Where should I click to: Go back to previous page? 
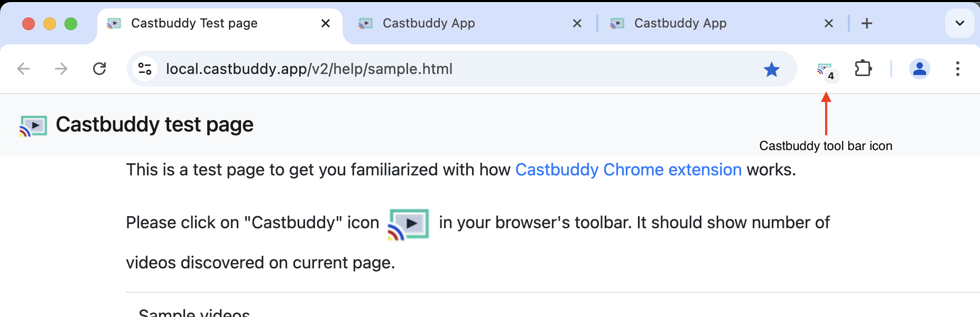click(24, 69)
